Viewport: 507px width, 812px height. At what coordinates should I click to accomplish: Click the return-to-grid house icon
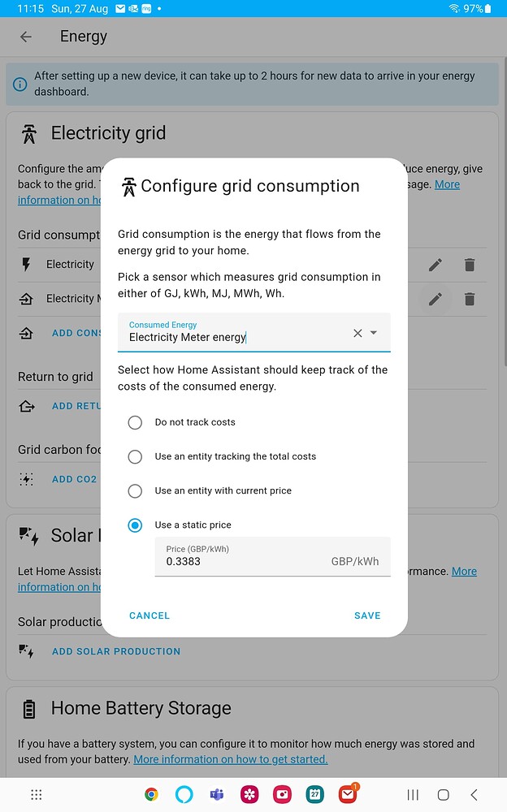tap(28, 405)
